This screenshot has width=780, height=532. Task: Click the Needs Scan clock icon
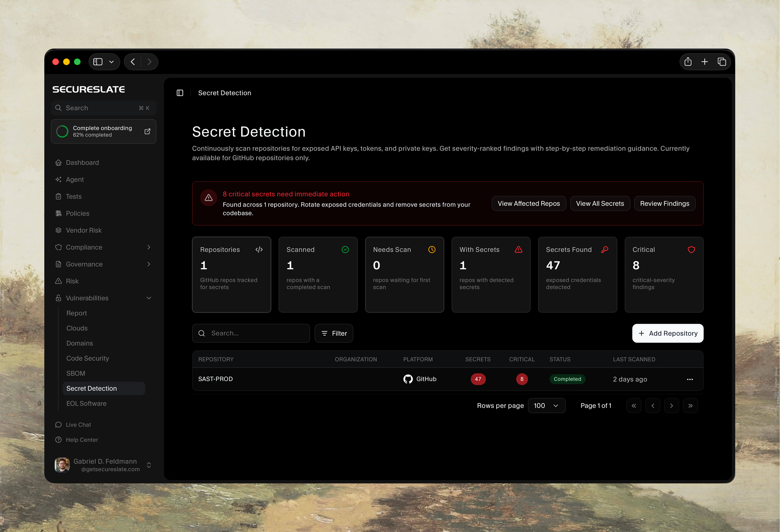[432, 250]
